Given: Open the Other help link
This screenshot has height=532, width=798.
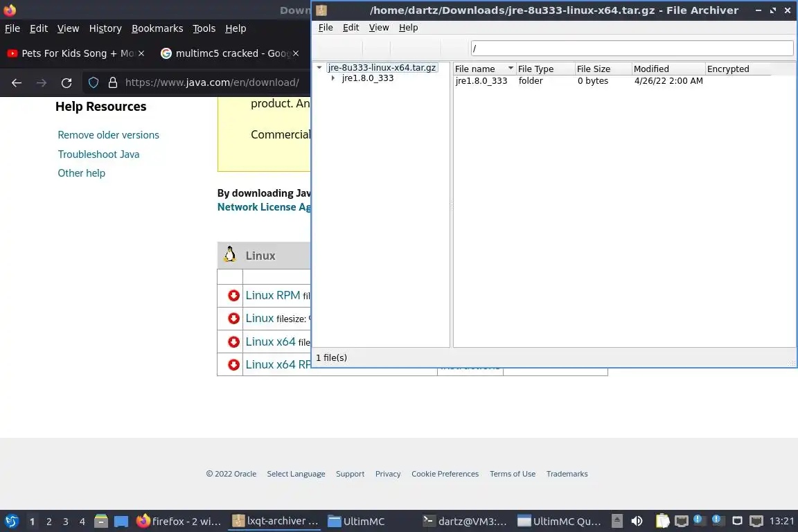Looking at the screenshot, I should (82, 173).
